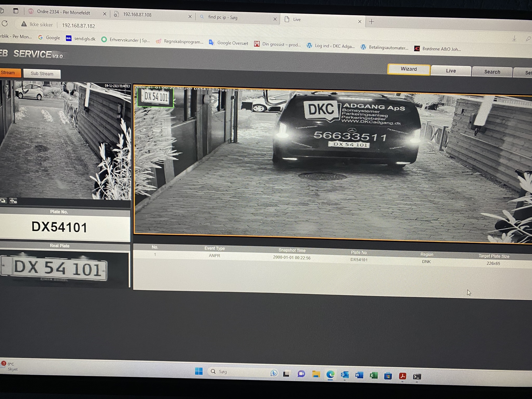Select the Sub Stream button
Viewport: 532px width, 399px height.
coord(42,74)
